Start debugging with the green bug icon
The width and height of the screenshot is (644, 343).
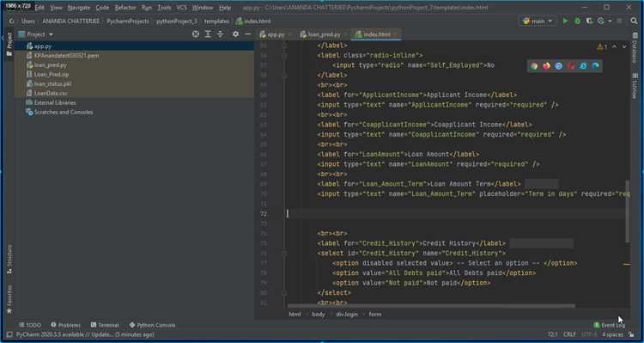click(x=578, y=21)
